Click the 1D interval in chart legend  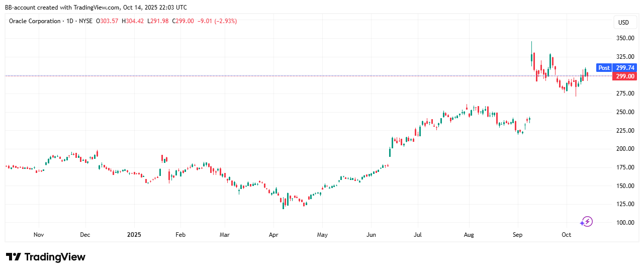[x=70, y=21]
